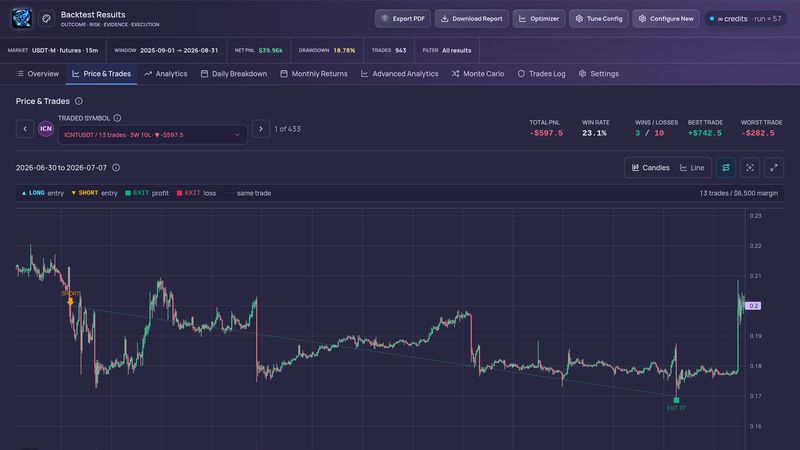Viewport: 800px width, 450px height.
Task: Click the fit-to-view chart icon
Action: [x=750, y=168]
